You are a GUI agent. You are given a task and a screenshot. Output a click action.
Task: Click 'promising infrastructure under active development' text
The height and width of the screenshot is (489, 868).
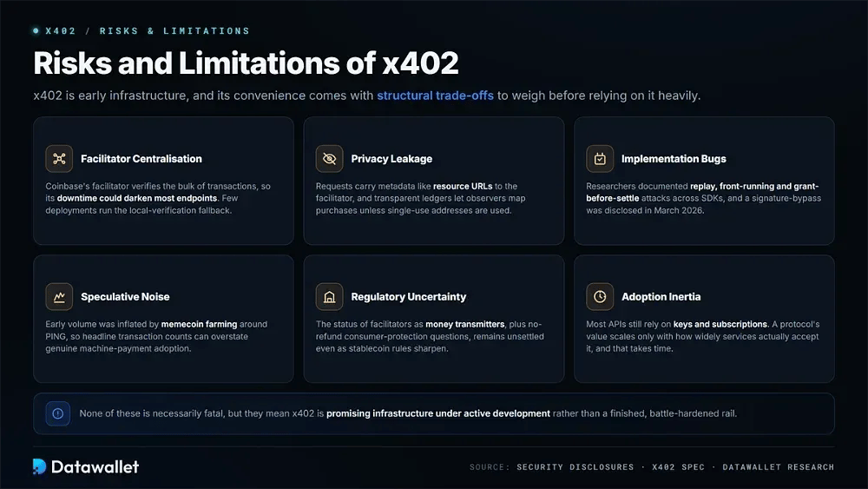coord(438,413)
